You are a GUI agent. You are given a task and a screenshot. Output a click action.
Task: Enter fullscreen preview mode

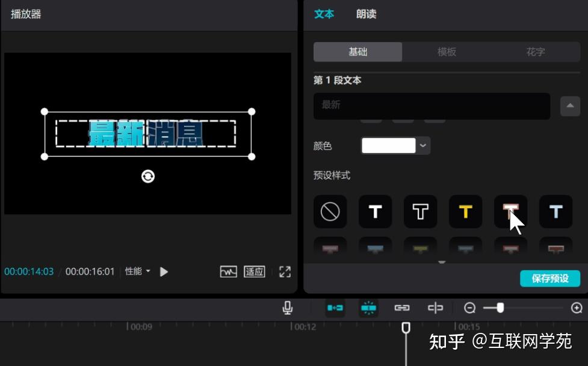tap(286, 271)
